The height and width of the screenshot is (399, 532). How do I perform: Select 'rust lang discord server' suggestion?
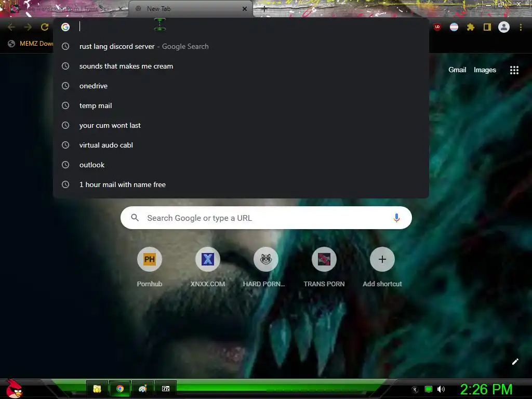(x=241, y=46)
